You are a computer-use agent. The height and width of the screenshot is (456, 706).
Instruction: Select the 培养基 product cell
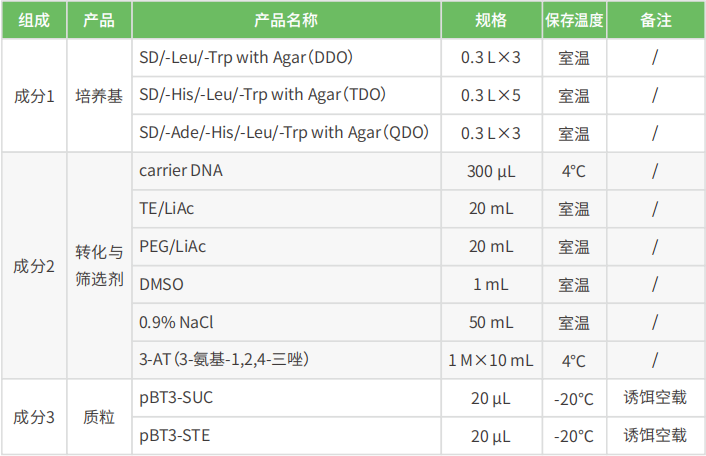point(99,96)
